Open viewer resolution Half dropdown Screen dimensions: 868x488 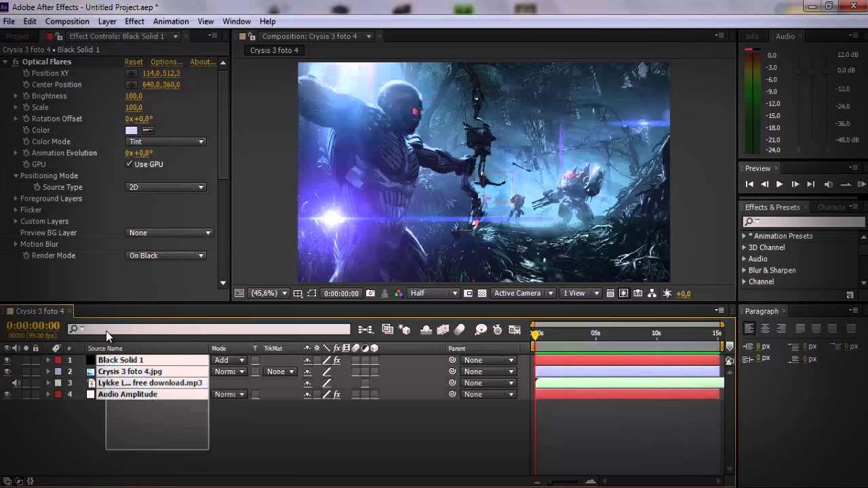[434, 293]
